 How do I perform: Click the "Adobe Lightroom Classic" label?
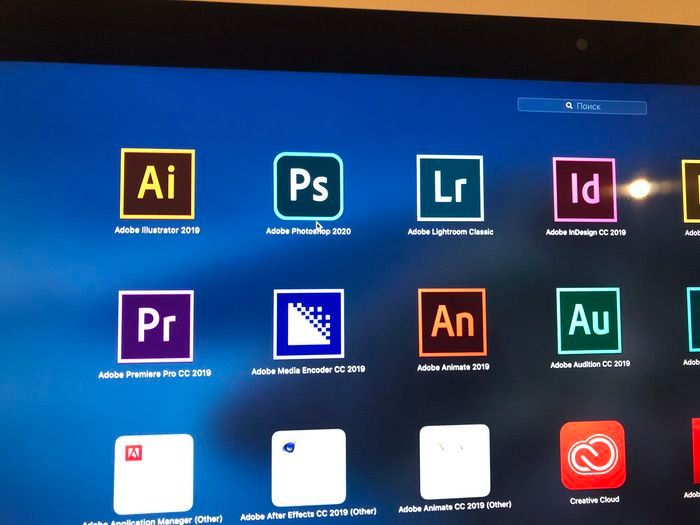coord(450,232)
